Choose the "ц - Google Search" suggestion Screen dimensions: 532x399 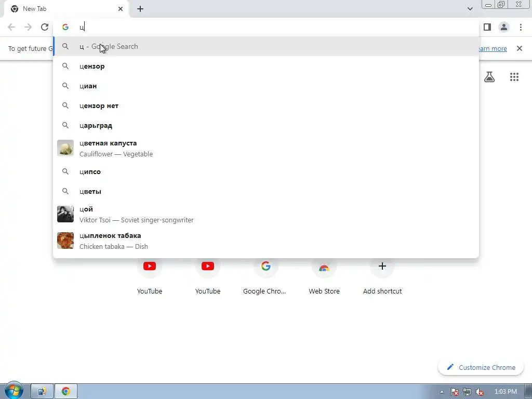pos(266,46)
